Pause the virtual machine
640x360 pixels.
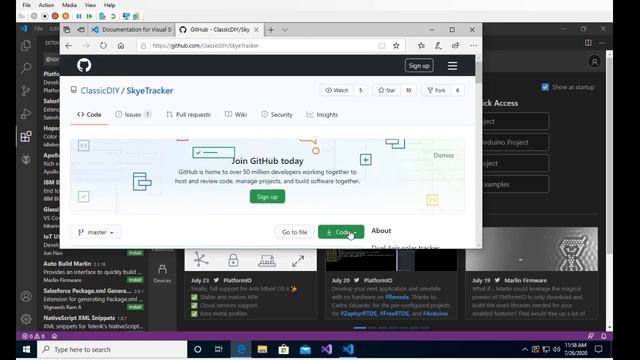[x=79, y=16]
